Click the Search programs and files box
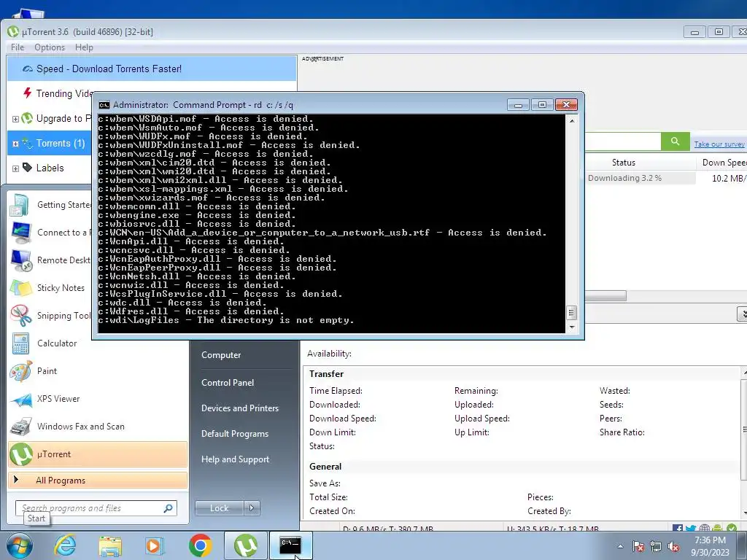Image resolution: width=747 pixels, height=560 pixels. click(x=96, y=508)
